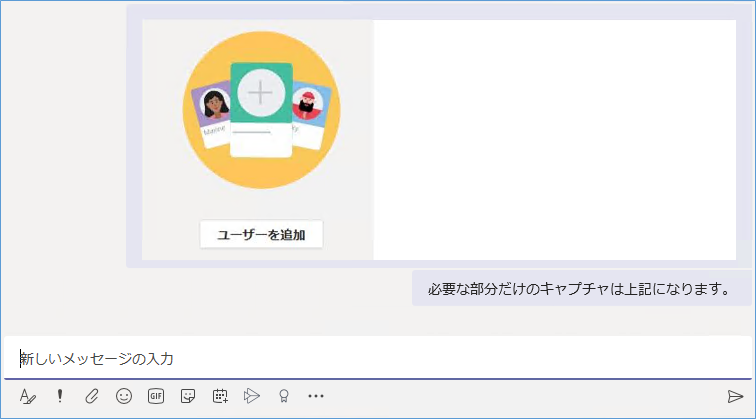
Task: Select the message 必要な部分だけのキャプチャは上記になります。
Action: coord(575,289)
